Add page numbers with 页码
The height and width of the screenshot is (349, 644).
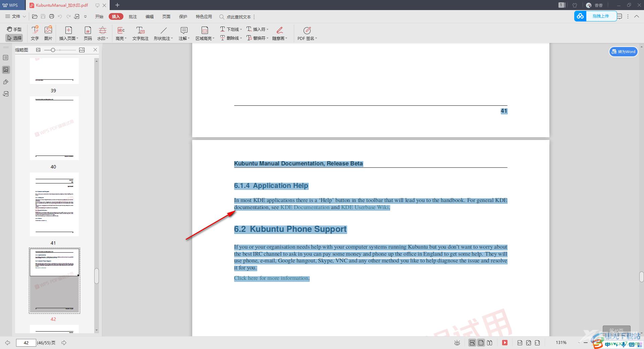[88, 33]
